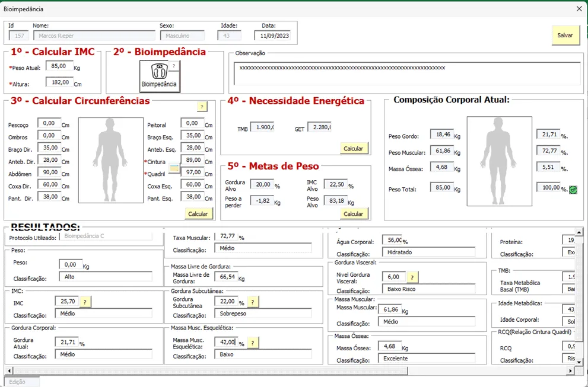Click the Data field showing 11/09/2023
This screenshot has height=387, width=588.
pos(272,36)
